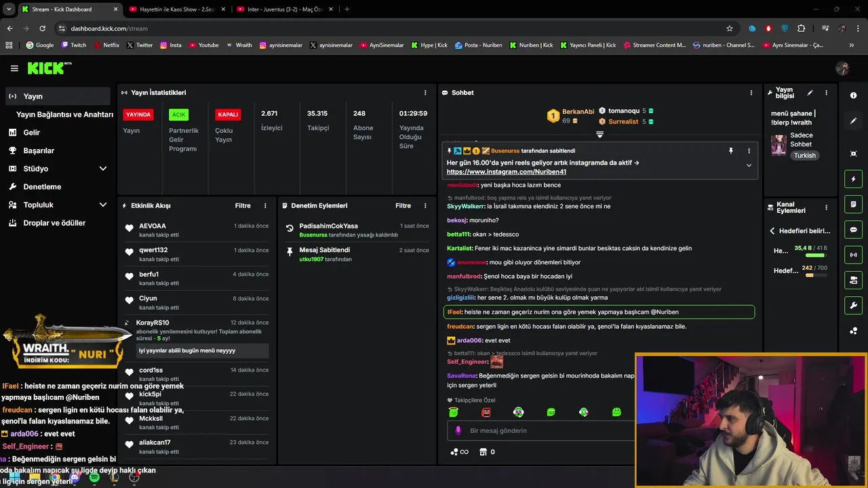Insert the smiling green blob Kick emote
The width and height of the screenshot is (868, 488).
pyautogui.click(x=616, y=412)
